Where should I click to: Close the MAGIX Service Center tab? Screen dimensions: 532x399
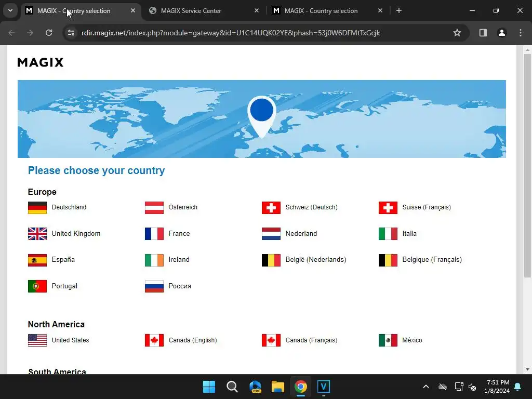click(257, 10)
